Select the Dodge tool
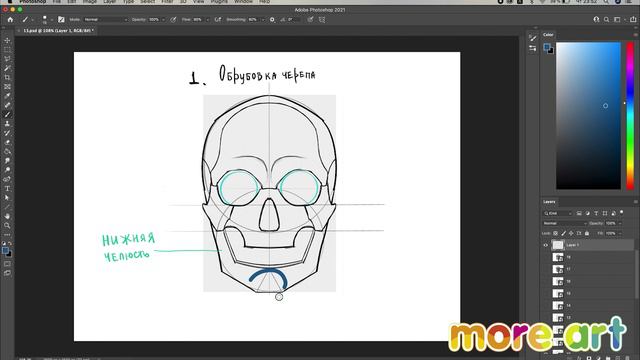Image resolution: width=640 pixels, height=360 pixels. coord(7,170)
